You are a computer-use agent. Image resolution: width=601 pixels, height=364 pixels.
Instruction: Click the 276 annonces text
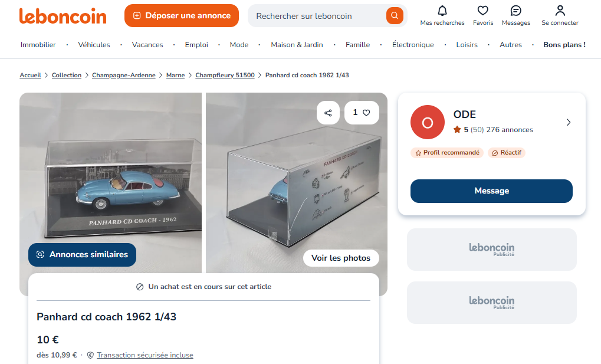[x=510, y=130]
